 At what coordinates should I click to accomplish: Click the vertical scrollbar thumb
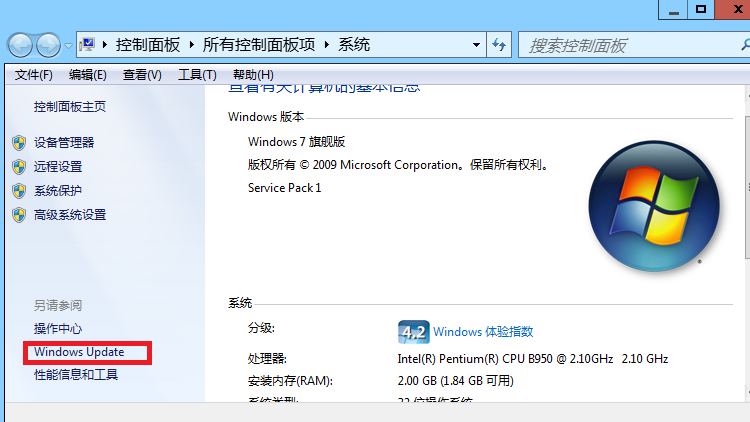(x=747, y=188)
